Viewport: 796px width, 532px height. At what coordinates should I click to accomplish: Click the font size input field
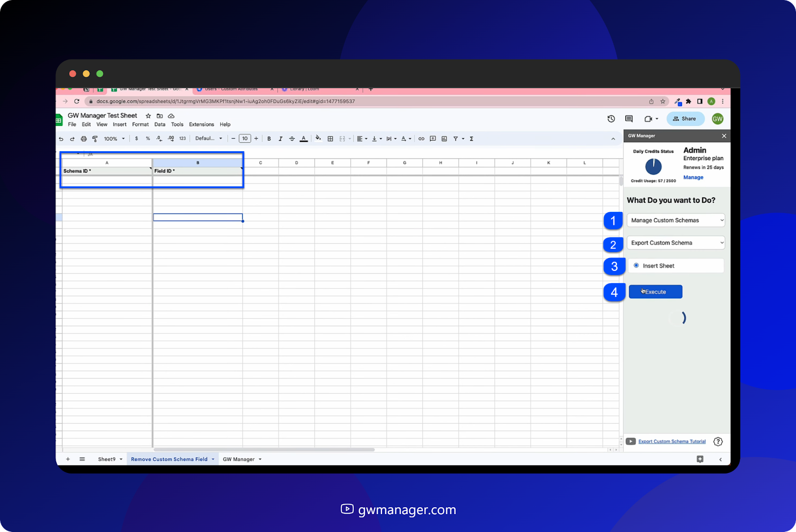(245, 139)
